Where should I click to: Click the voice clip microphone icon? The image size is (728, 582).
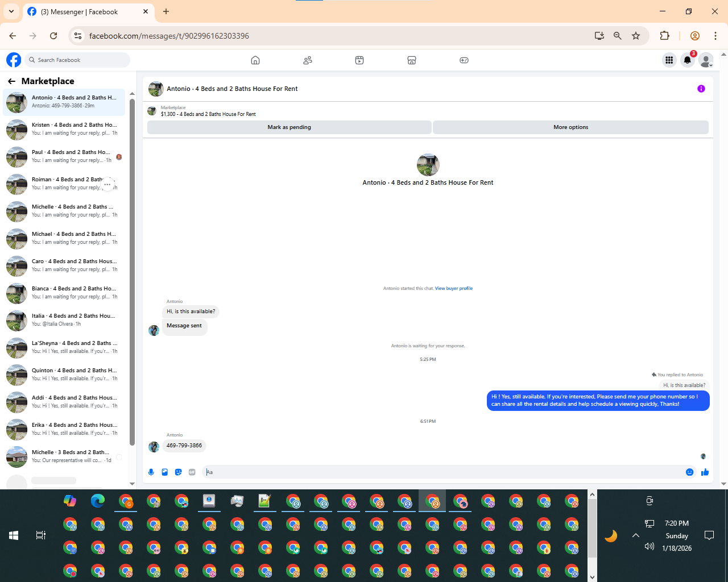pyautogui.click(x=151, y=472)
